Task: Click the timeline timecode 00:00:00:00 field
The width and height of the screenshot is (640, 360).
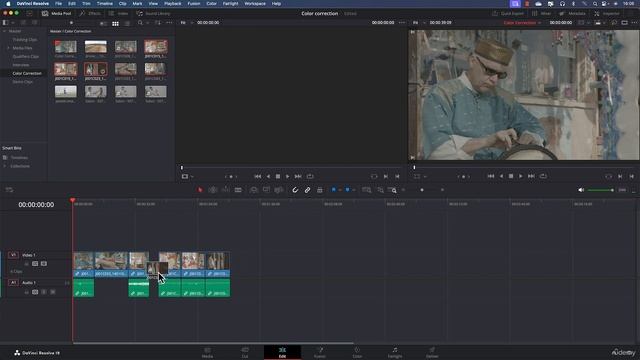Action: click(36, 204)
